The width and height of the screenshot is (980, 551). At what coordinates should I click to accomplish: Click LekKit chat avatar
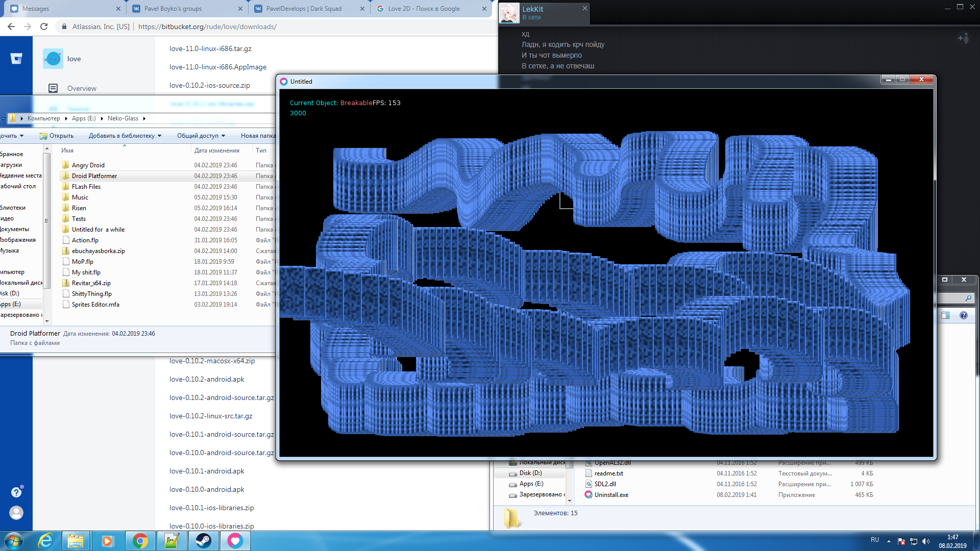click(509, 13)
